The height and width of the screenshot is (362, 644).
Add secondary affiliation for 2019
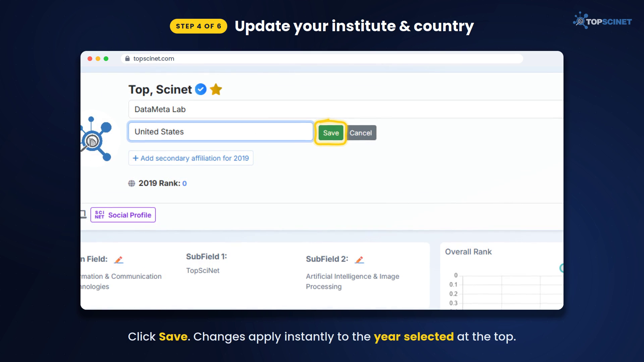point(191,158)
